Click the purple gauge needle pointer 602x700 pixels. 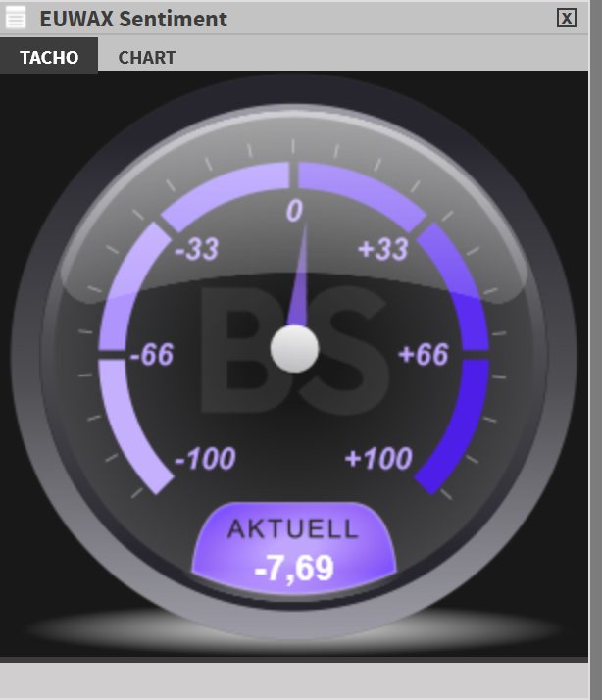click(x=299, y=275)
